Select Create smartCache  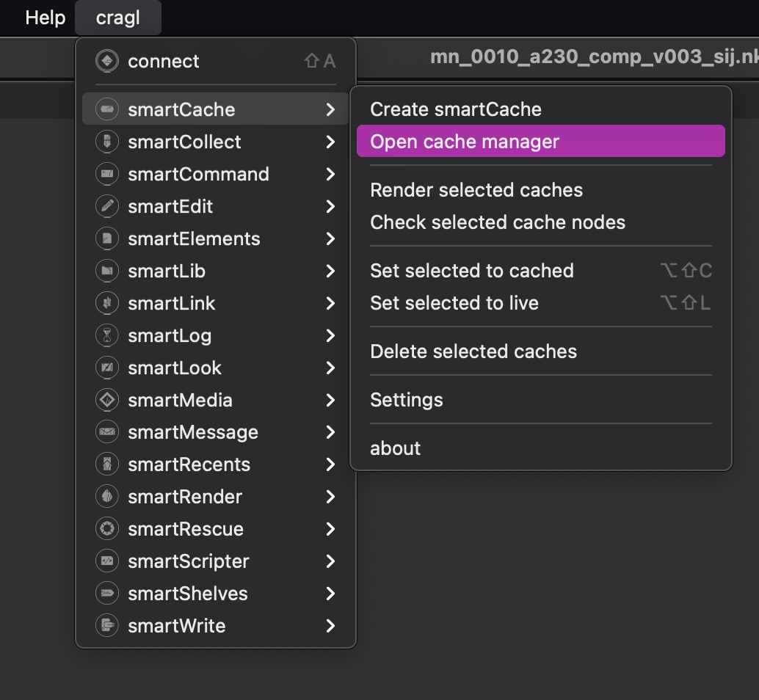click(x=456, y=109)
